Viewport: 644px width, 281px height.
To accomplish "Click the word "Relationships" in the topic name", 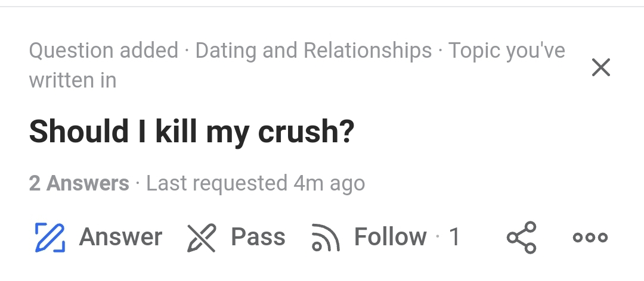I will [x=367, y=51].
